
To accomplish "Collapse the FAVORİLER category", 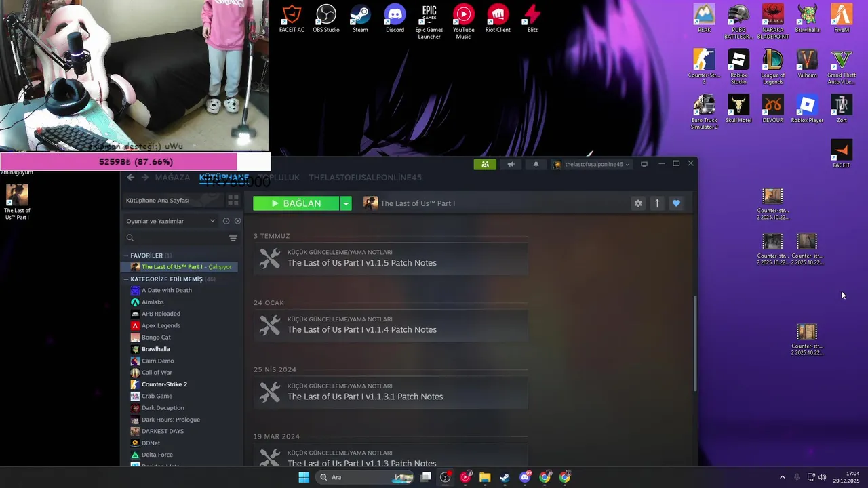I will (126, 256).
